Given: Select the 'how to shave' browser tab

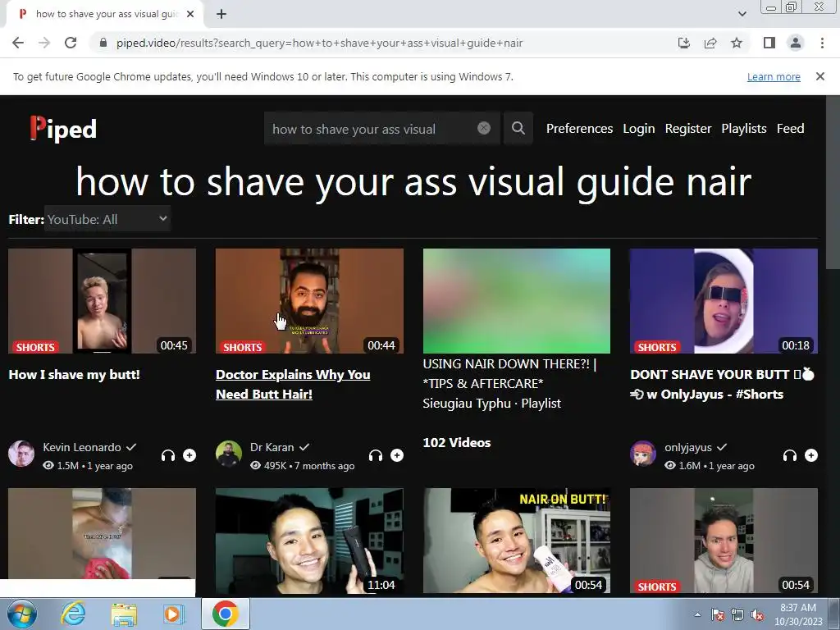Looking at the screenshot, I should [x=105, y=14].
